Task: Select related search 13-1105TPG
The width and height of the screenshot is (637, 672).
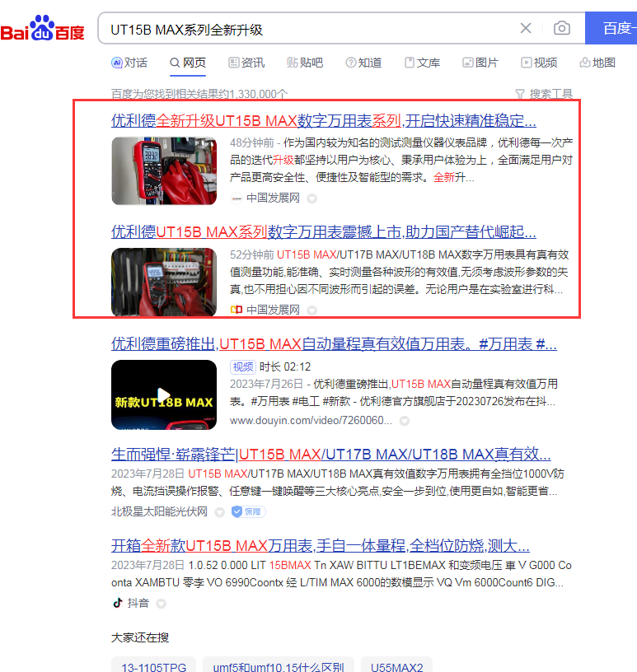Action: tap(153, 667)
